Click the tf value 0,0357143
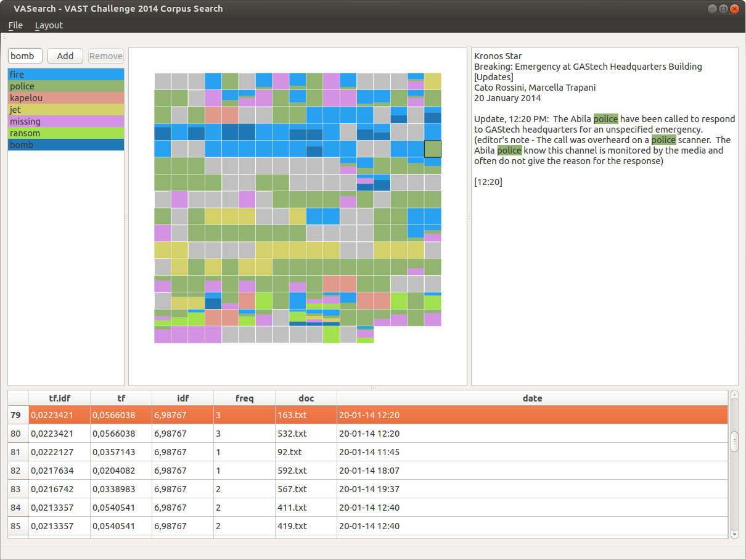 [121, 452]
